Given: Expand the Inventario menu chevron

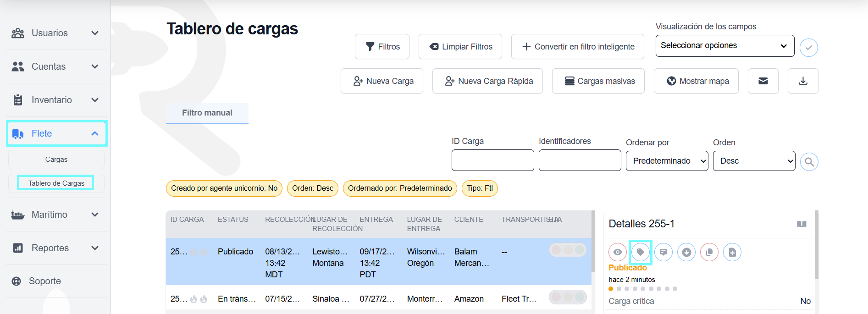Looking at the screenshot, I should tap(95, 100).
